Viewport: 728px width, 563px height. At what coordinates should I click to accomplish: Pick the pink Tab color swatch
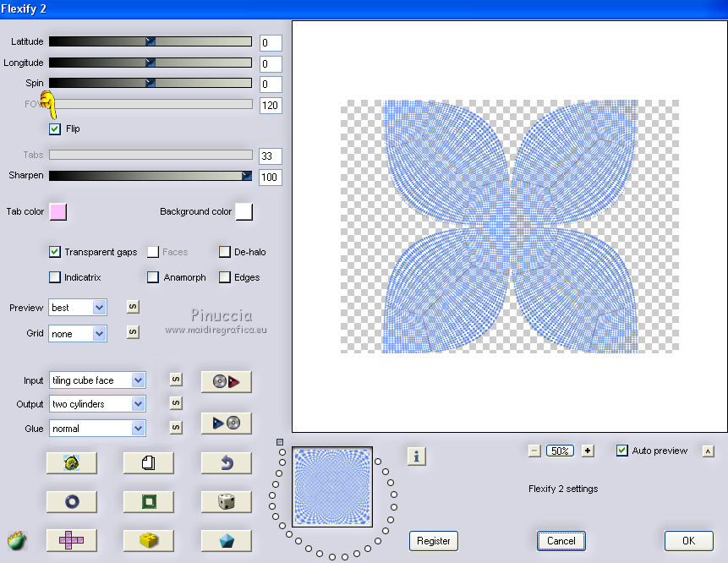58,211
